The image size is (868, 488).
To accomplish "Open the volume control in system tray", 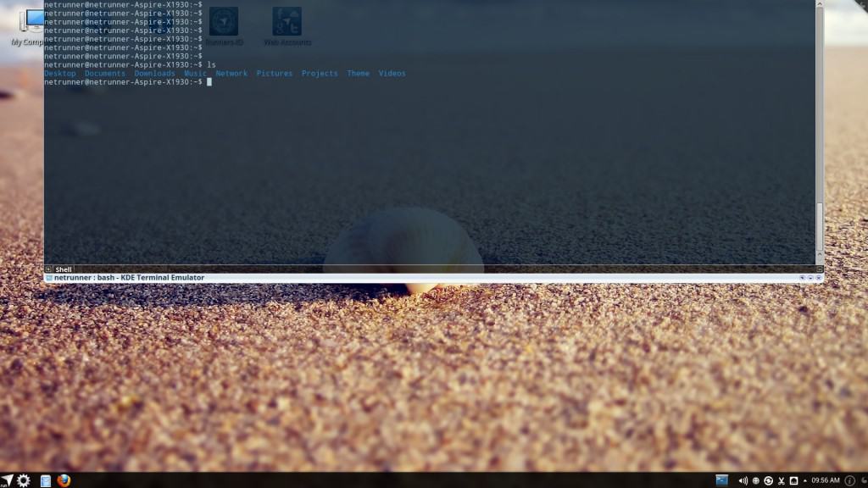I will click(743, 481).
